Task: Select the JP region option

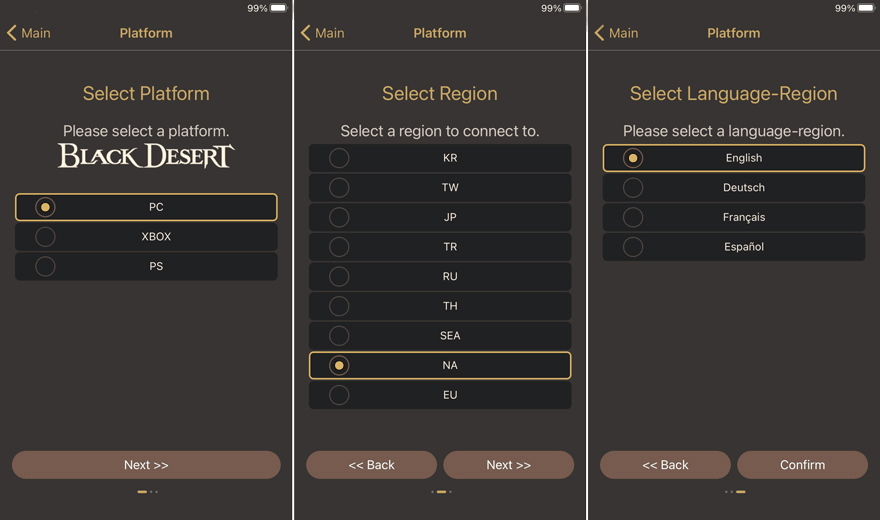Action: click(x=440, y=217)
